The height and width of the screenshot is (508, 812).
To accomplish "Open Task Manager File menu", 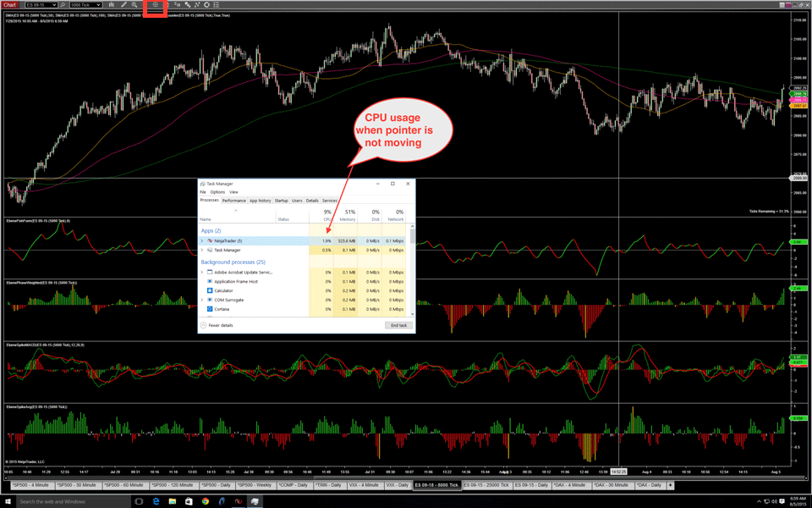I will tap(203, 192).
